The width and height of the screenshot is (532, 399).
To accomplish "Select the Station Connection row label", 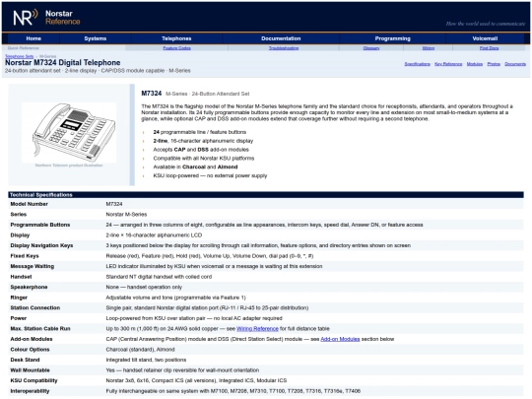I will (x=35, y=308).
